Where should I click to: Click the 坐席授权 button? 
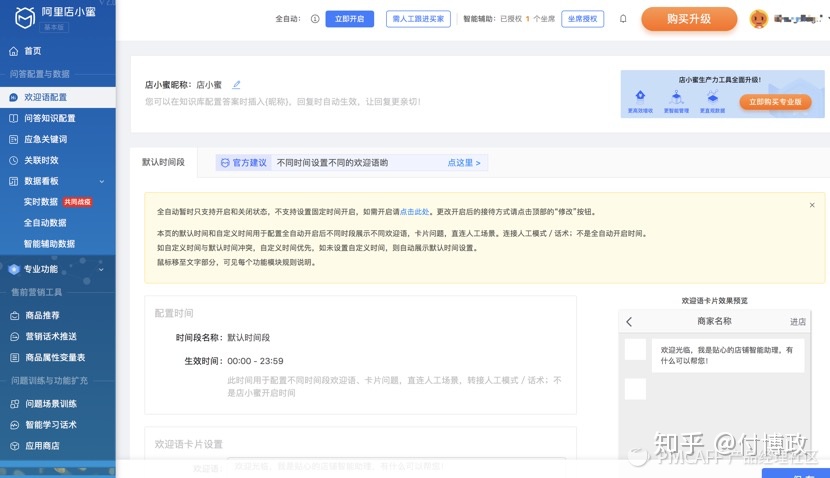tap(582, 19)
